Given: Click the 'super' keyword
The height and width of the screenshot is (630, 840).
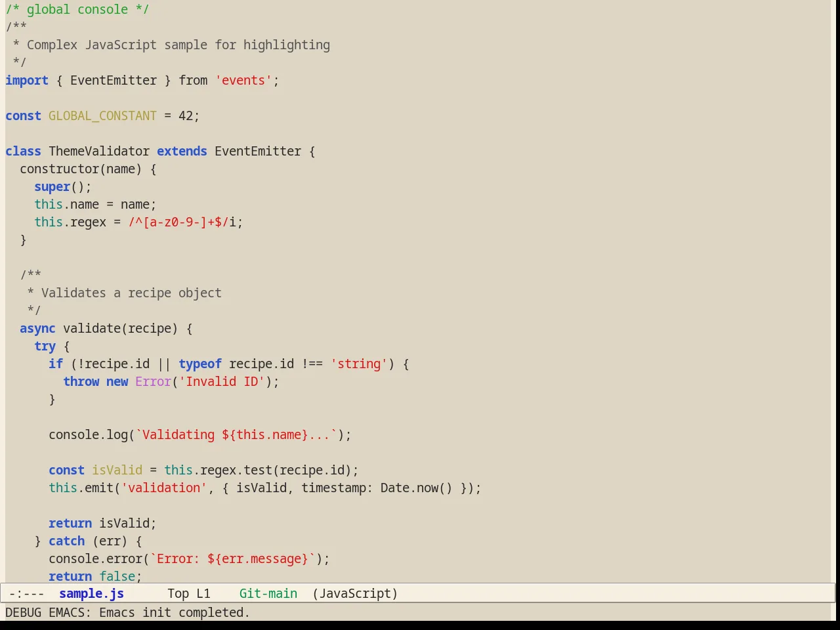Looking at the screenshot, I should (52, 186).
